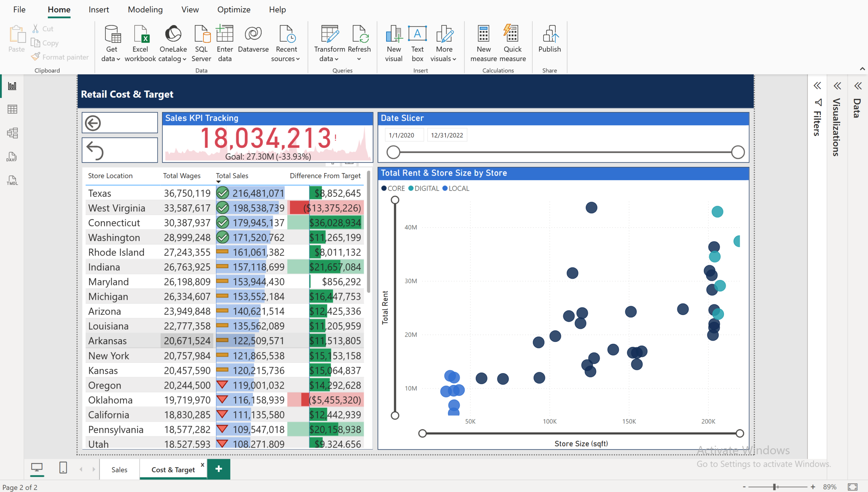The image size is (868, 492).
Task: Open the Get data dropdown
Action: coord(111,43)
